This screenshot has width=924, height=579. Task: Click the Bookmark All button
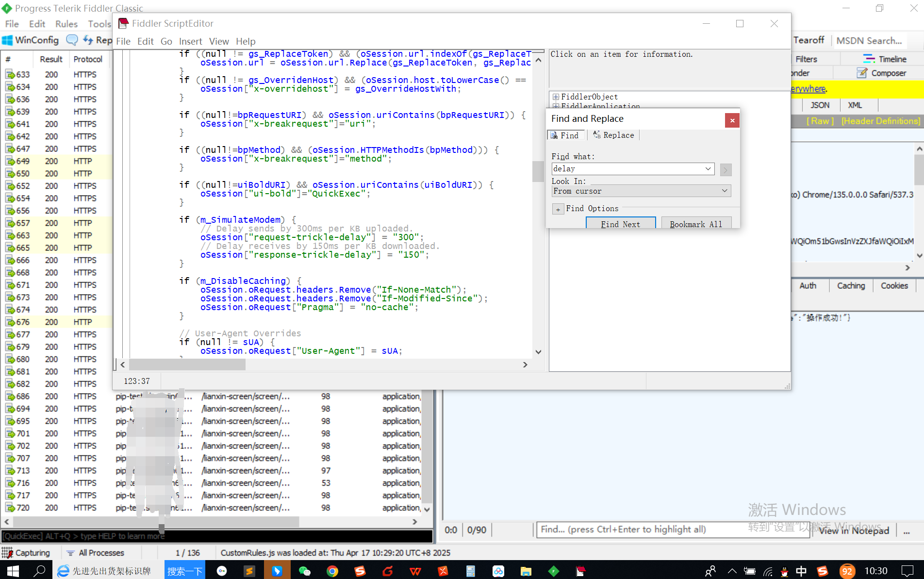(696, 223)
